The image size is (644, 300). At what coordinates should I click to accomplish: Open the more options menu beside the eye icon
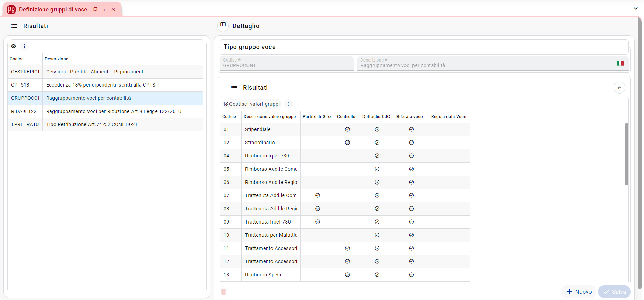click(24, 46)
